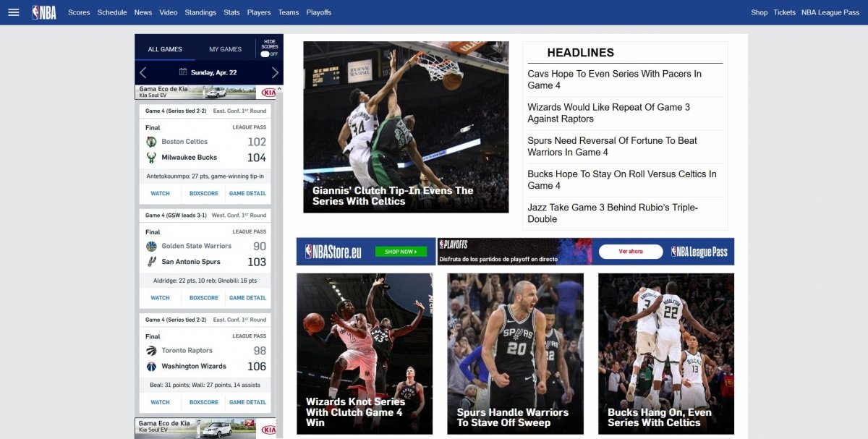Click Watch for Raptors vs Wizards game
The height and width of the screenshot is (439, 868).
tap(160, 402)
